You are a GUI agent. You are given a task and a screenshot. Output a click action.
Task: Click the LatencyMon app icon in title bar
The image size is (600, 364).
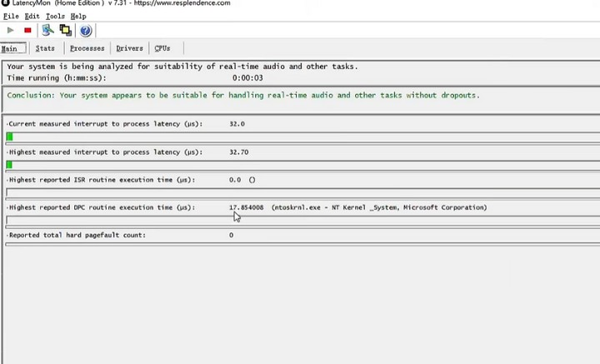[x=5, y=3]
